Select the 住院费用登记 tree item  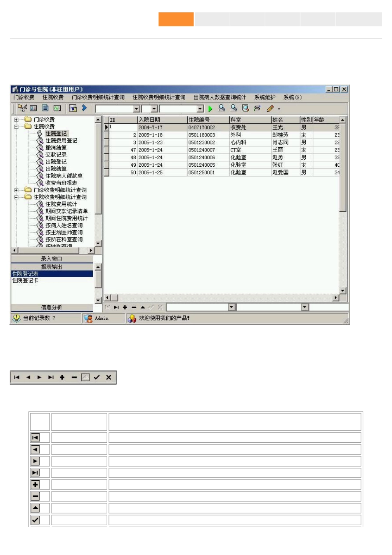[x=61, y=141]
